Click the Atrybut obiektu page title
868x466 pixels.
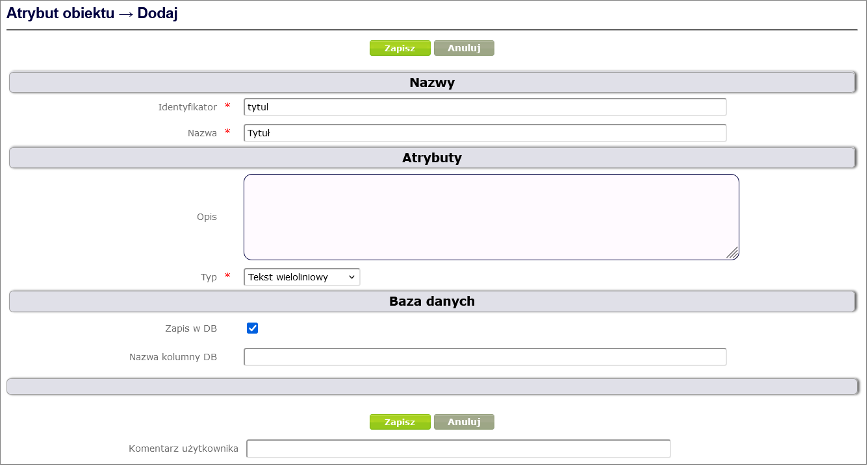point(92,14)
